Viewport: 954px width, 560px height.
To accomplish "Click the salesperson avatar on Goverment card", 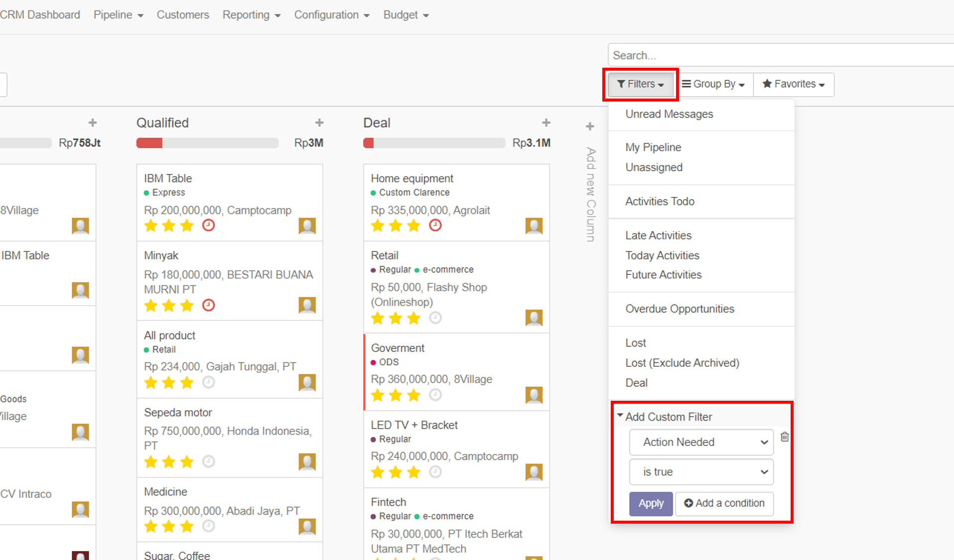I will (x=534, y=395).
